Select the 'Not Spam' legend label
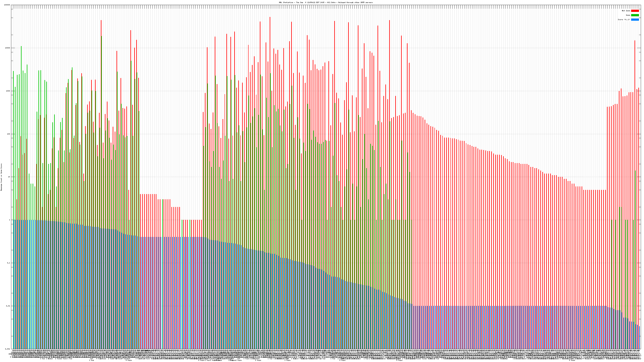This screenshot has height=362, width=644. 626,11
